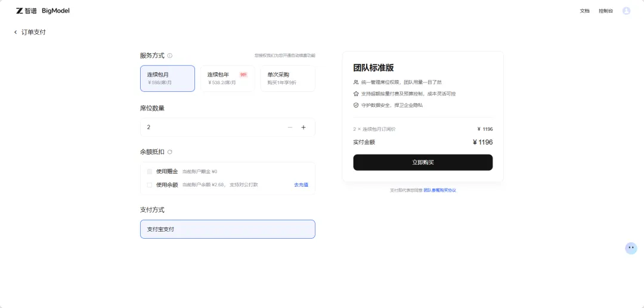The height and width of the screenshot is (308, 644).
Task: Choose 支付宝支付 payment method
Action: pos(228,229)
